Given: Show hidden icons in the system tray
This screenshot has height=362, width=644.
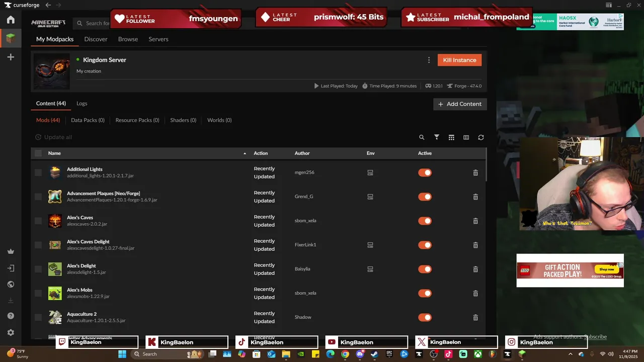Looking at the screenshot, I should [570, 354].
